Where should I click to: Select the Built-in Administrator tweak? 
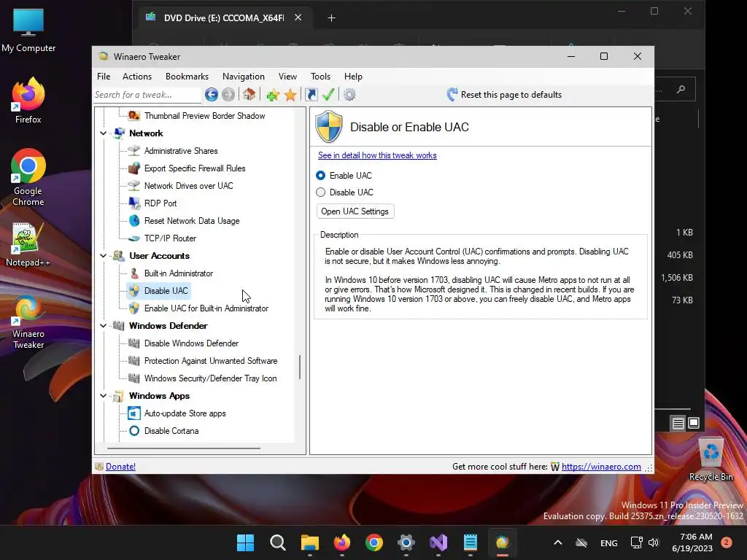pyautogui.click(x=171, y=273)
